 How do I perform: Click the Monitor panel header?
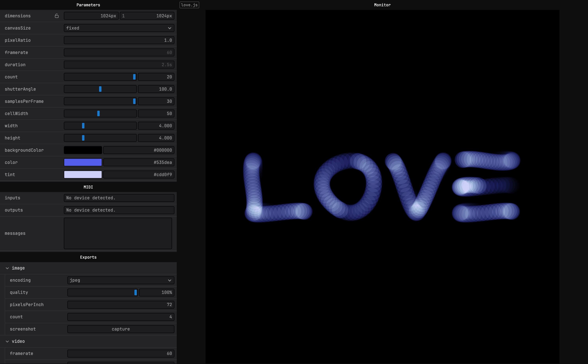[x=382, y=5]
